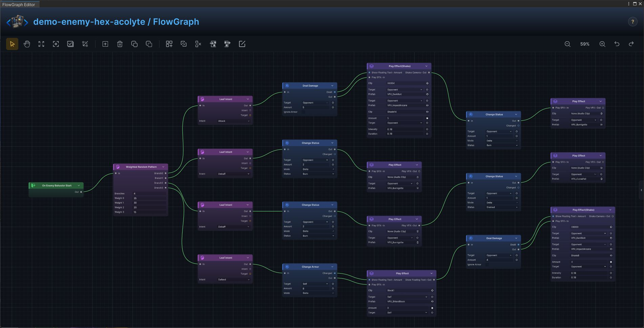The width and height of the screenshot is (644, 328).
Task: Click the Weighted Random Pattern node title
Action: click(x=141, y=167)
